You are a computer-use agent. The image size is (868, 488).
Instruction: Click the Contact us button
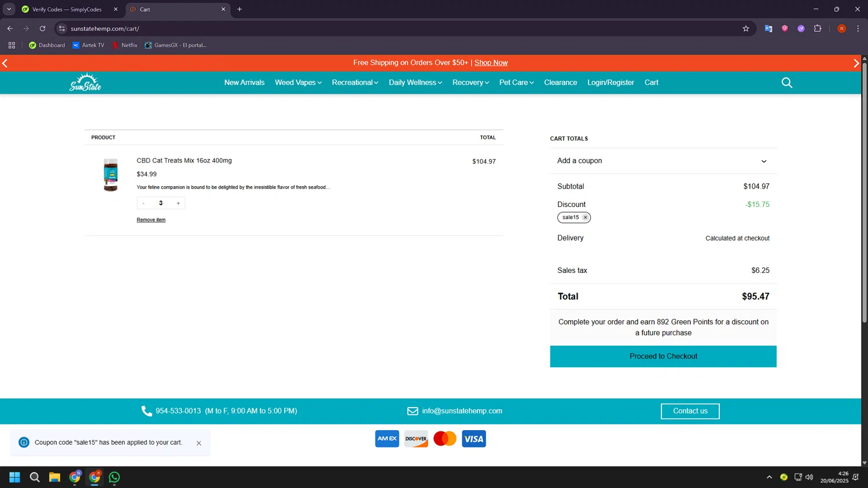690,411
